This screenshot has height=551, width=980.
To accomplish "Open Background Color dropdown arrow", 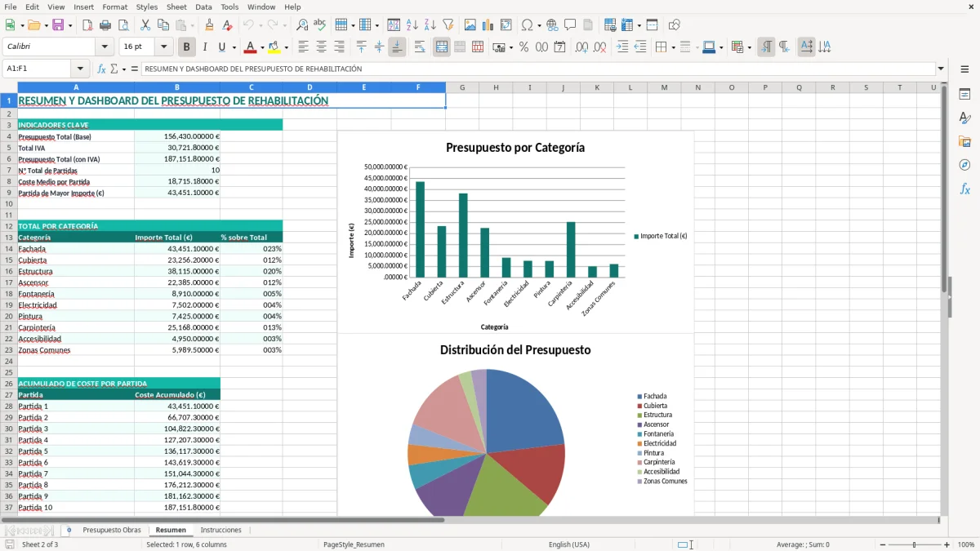I will coord(286,47).
